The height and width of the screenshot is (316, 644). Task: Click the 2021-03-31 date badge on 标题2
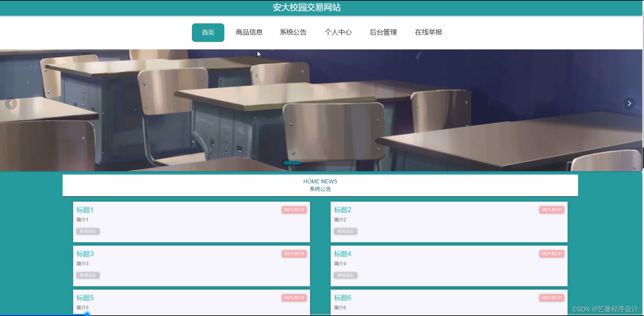[551, 210]
